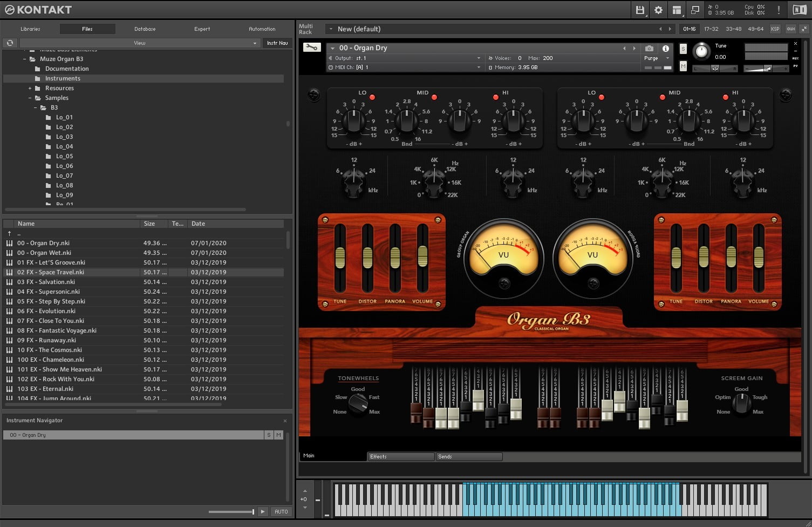This screenshot has width=812, height=527.
Task: Click the Tonewheels rotary knob
Action: click(358, 403)
